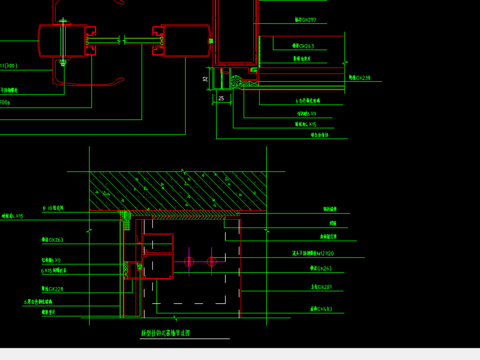Select the white vertical bolt in the handle profile
The width and height of the screenshot is (480, 360).
point(63,42)
